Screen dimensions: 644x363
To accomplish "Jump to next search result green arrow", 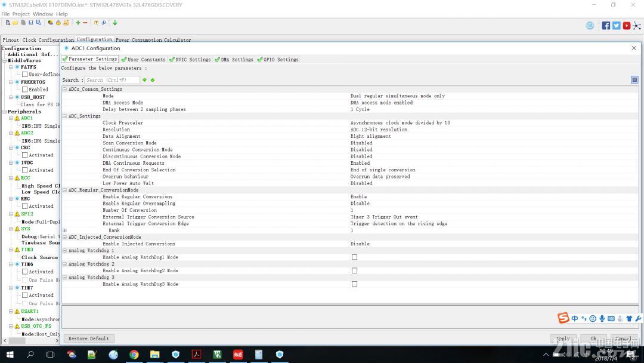I will pyautogui.click(x=144, y=80).
